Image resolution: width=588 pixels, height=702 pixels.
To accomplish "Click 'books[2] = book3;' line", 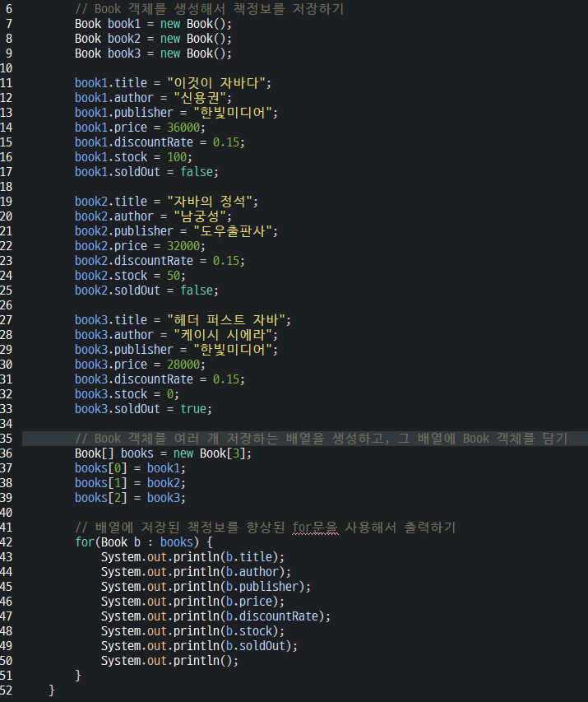I will click(x=130, y=497).
